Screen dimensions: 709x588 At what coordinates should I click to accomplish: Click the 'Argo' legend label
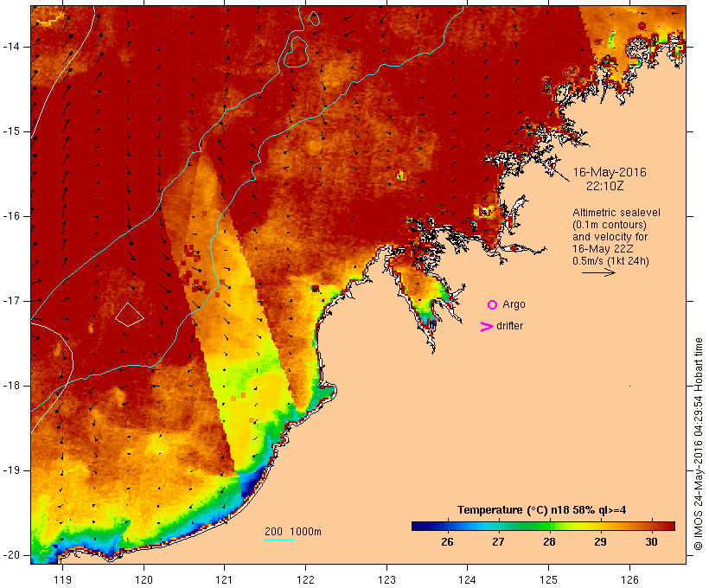(514, 304)
